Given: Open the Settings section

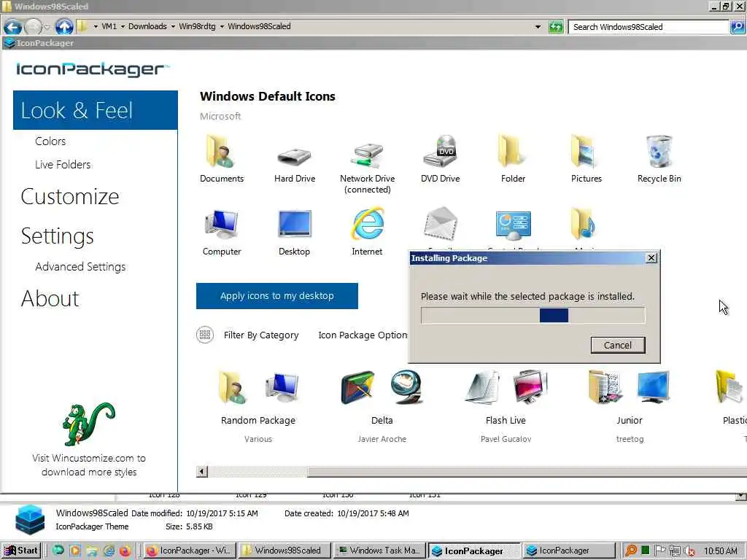Looking at the screenshot, I should (57, 236).
